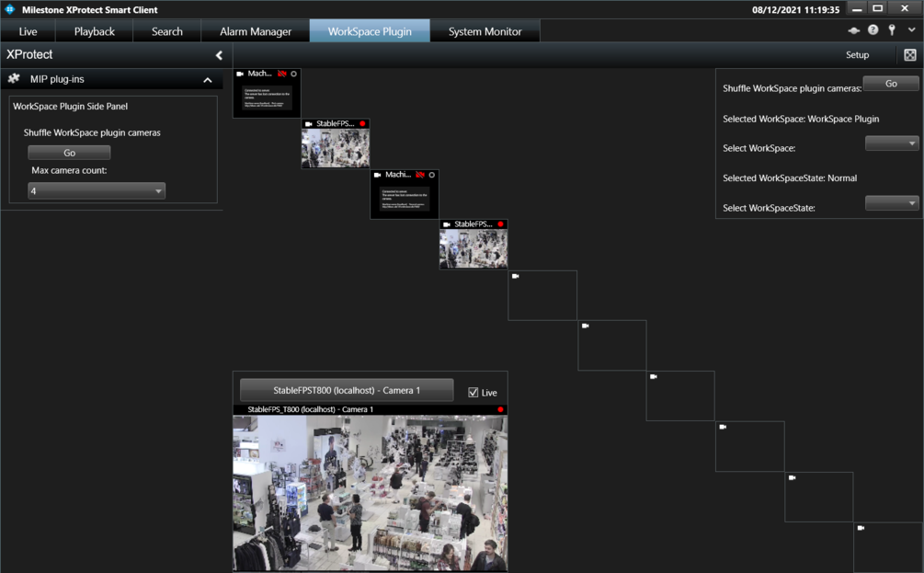The height and width of the screenshot is (573, 924).
Task: Switch to the Alarm Manager tab
Action: click(x=256, y=31)
